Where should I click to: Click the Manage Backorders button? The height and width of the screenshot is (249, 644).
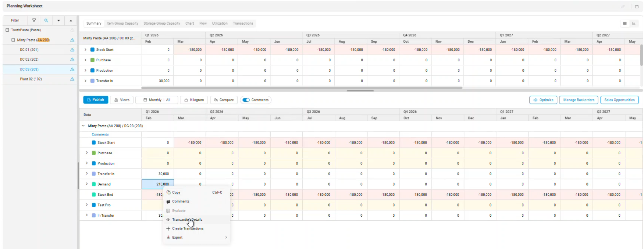pos(578,100)
